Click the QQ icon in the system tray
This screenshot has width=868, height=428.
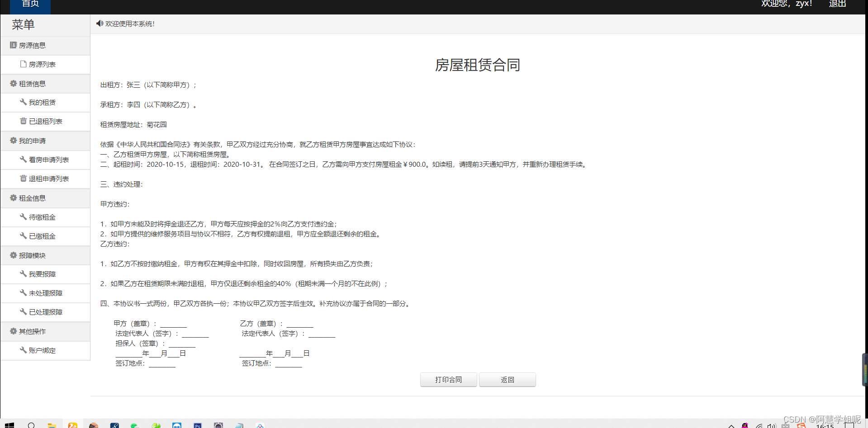(745, 426)
